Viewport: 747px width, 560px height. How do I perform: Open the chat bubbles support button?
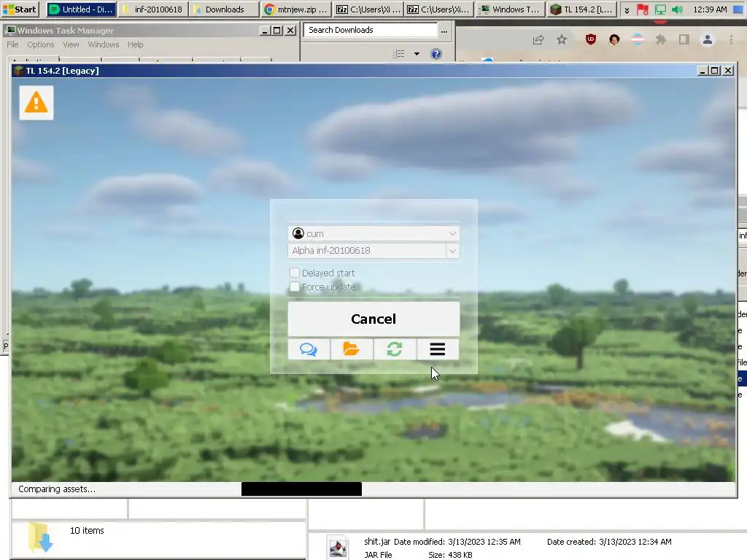click(x=309, y=349)
